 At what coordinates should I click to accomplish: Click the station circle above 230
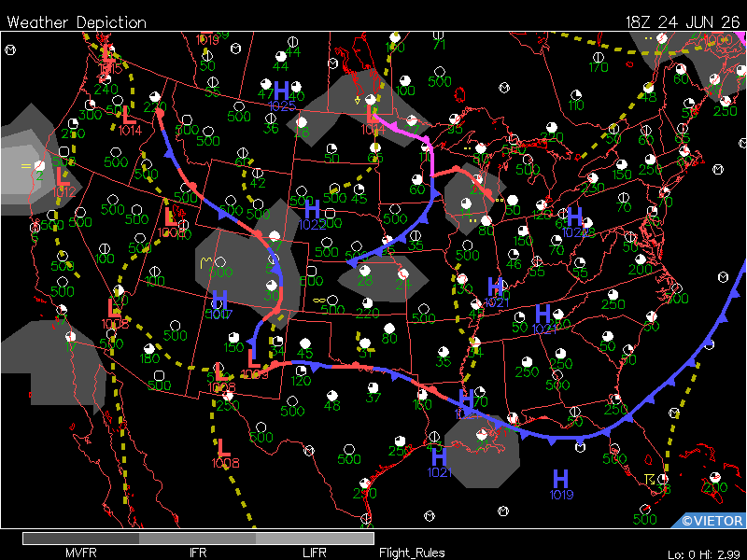coord(593,178)
